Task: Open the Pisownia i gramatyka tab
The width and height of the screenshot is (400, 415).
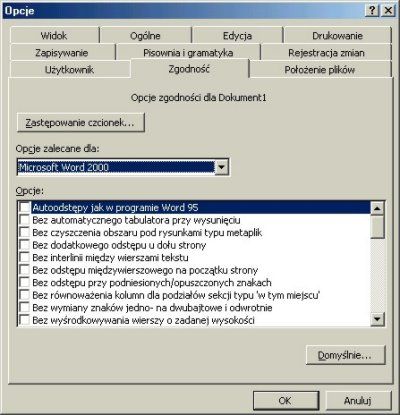Action: [x=188, y=53]
